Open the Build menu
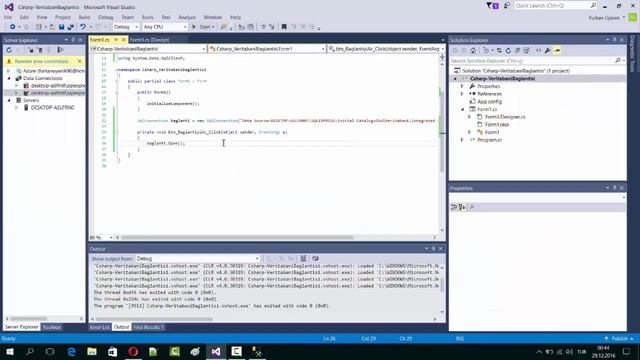Viewport: 640px width, 360px height. 84,17
